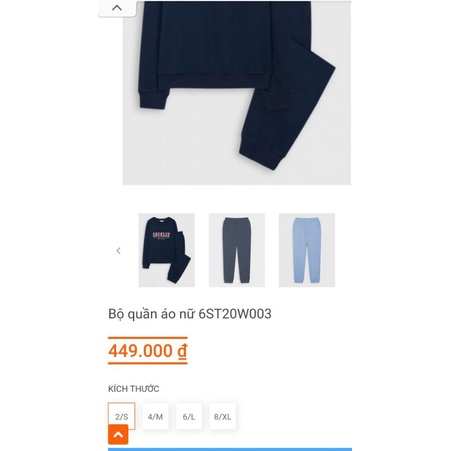This screenshot has width=451, height=451.
Task: Click the logo print on navy thumbnail
Action: pos(161,235)
